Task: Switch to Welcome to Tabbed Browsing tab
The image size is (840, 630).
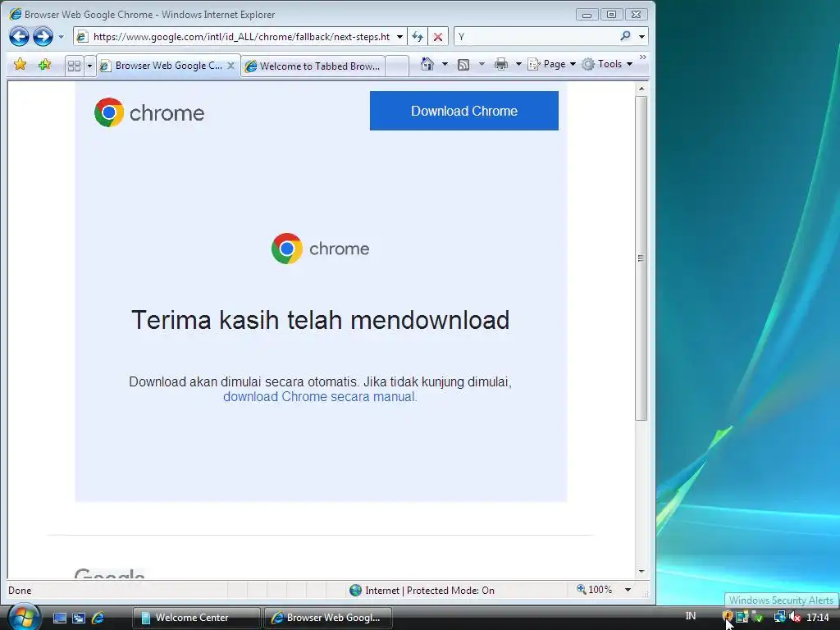Action: click(x=313, y=66)
